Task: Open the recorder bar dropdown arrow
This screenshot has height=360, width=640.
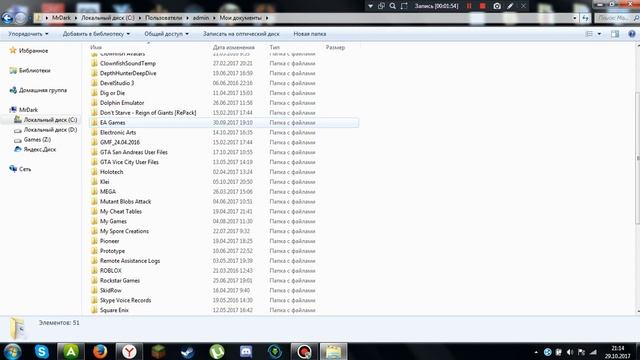Action: pos(370,6)
